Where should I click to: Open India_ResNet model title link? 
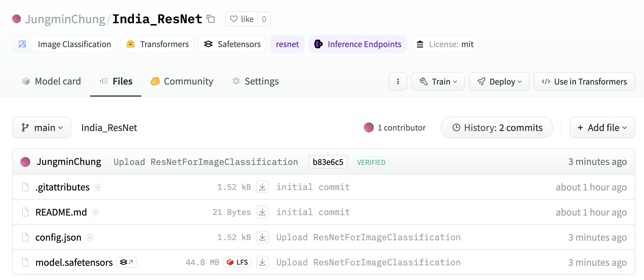157,19
